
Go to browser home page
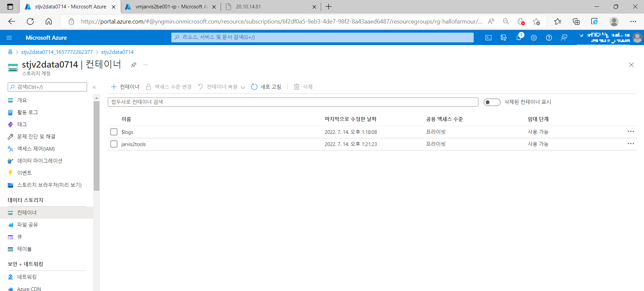point(49,22)
